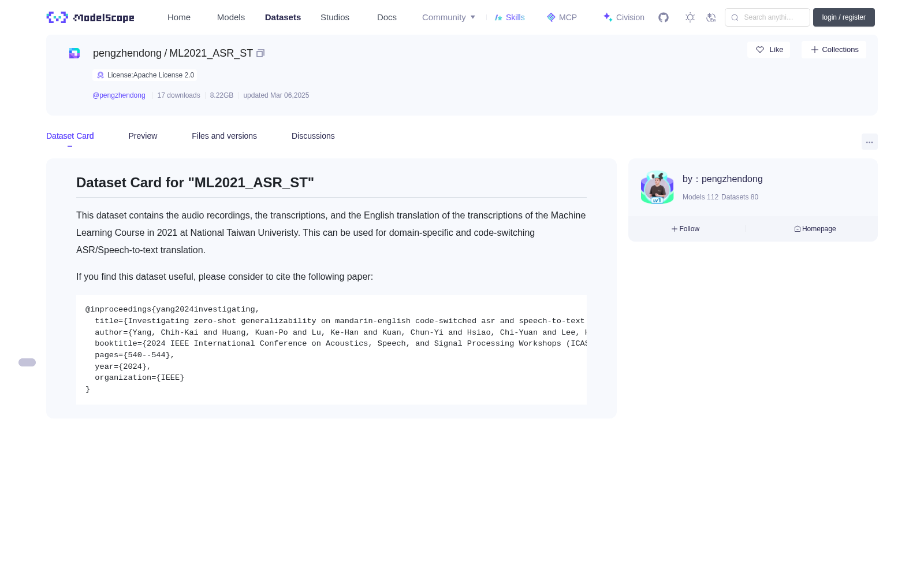Like this dataset with the heart button
This screenshot has height=578, width=924.
click(769, 50)
